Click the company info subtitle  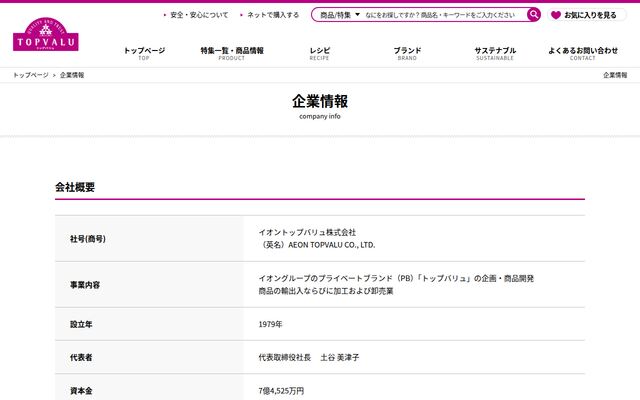(320, 116)
